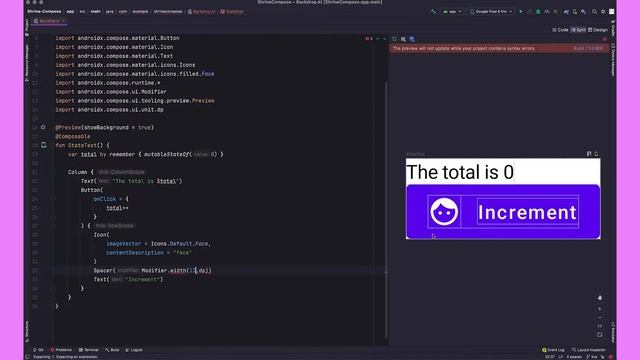This screenshot has height=360, width=640.
Task: Open the Event Log panel
Action: (553, 350)
